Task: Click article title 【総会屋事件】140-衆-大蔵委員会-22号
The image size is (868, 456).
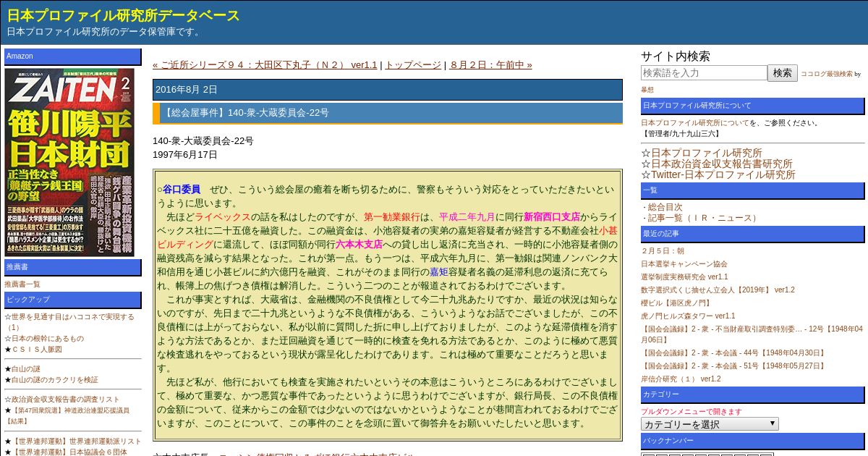Action: point(388,113)
